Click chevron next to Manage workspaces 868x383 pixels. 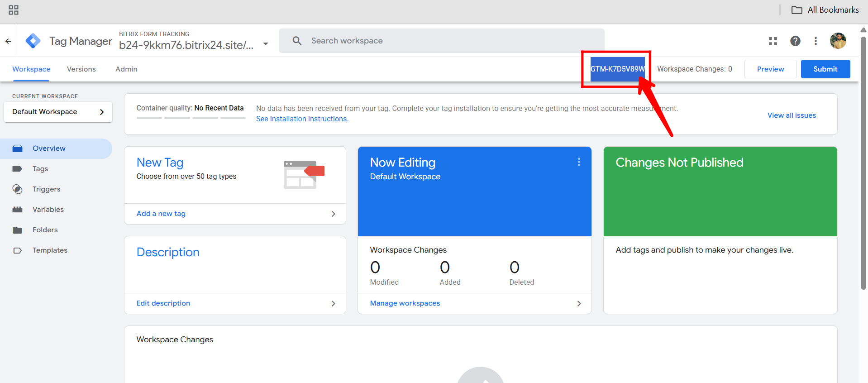coord(579,303)
